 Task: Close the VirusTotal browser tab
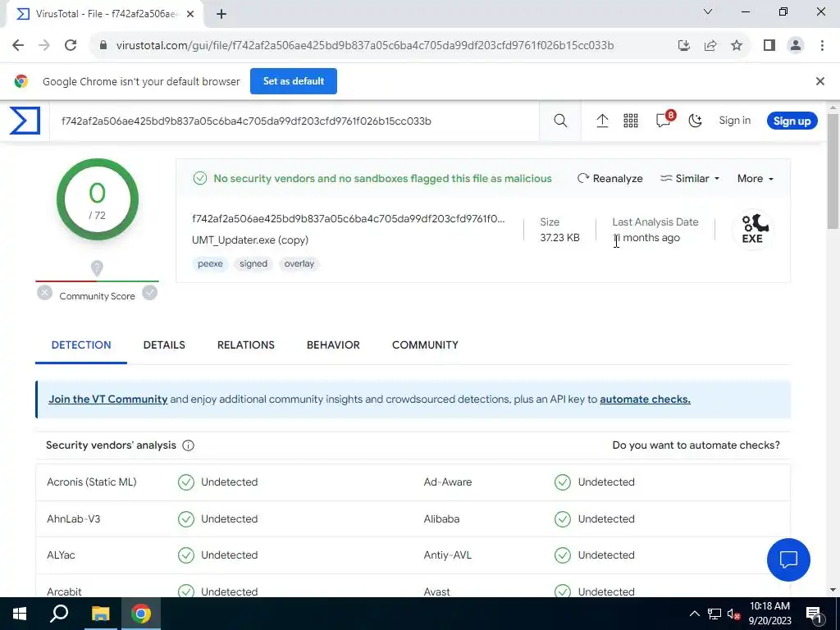pyautogui.click(x=190, y=14)
